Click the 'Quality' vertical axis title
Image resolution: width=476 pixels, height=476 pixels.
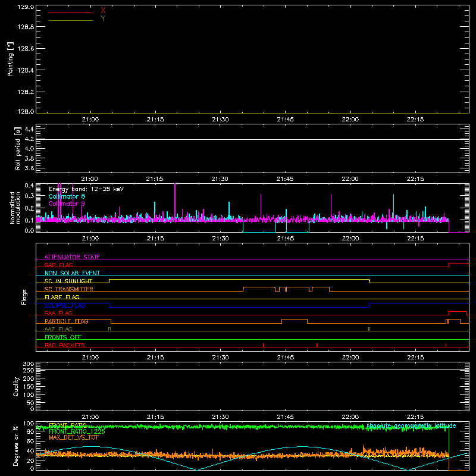tap(16, 386)
